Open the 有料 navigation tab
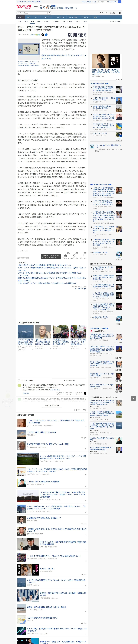Image resolution: width=138 pixels, height=644 pixels. (x=95, y=17)
